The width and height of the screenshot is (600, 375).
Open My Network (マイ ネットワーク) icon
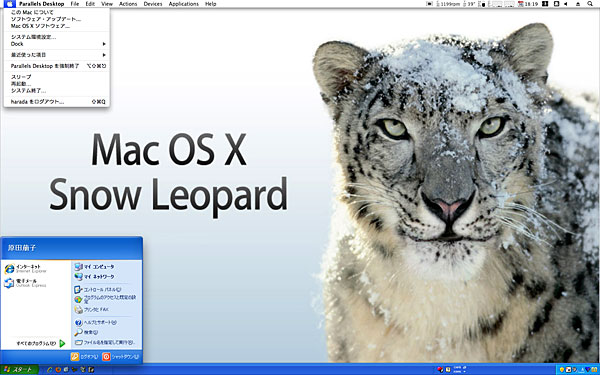coord(94,276)
